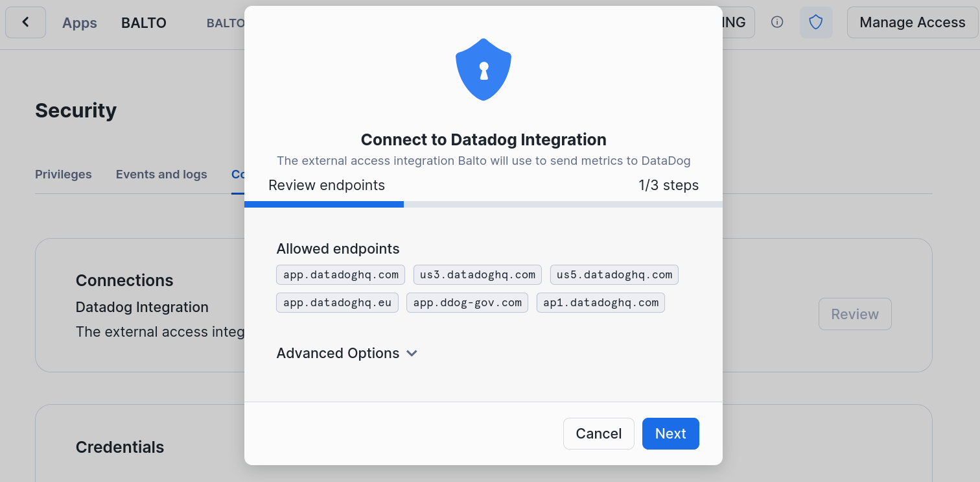The height and width of the screenshot is (482, 980).
Task: Click the blue lock shield icon in dialog
Action: 484,69
